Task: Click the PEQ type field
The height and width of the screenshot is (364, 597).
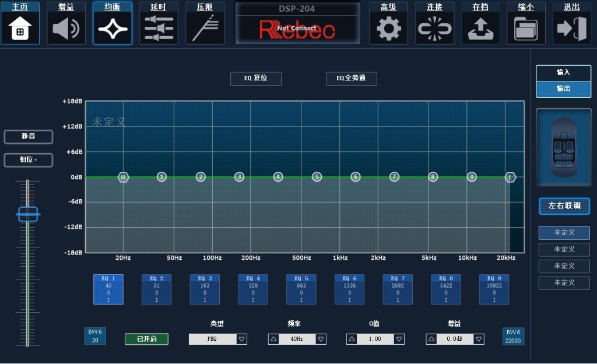Action: (x=212, y=339)
